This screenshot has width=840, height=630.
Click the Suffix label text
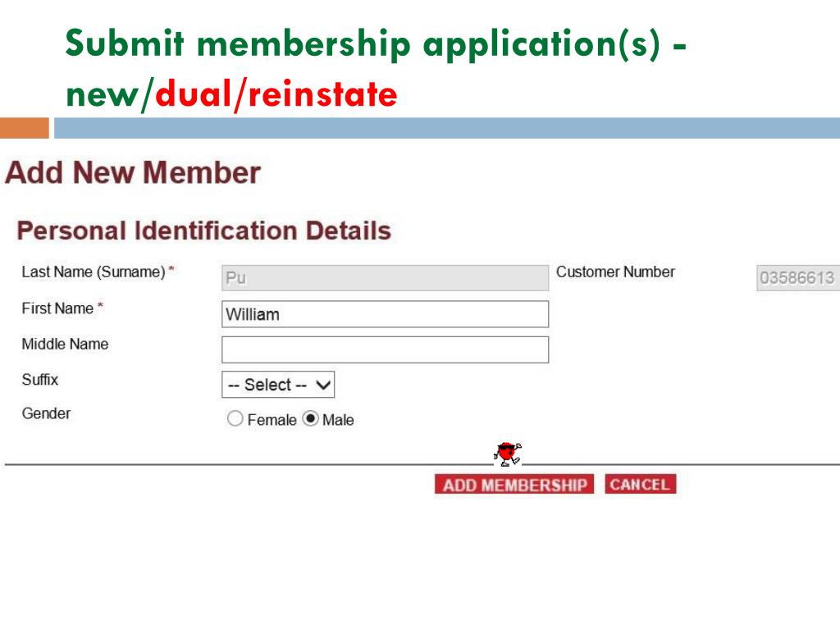click(x=39, y=380)
